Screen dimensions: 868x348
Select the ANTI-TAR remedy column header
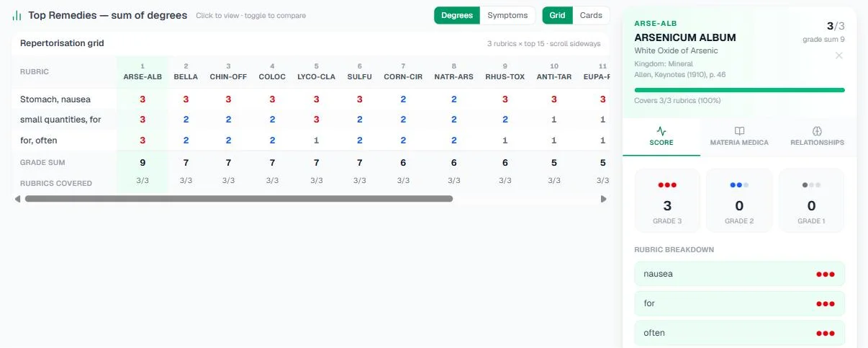click(x=553, y=72)
